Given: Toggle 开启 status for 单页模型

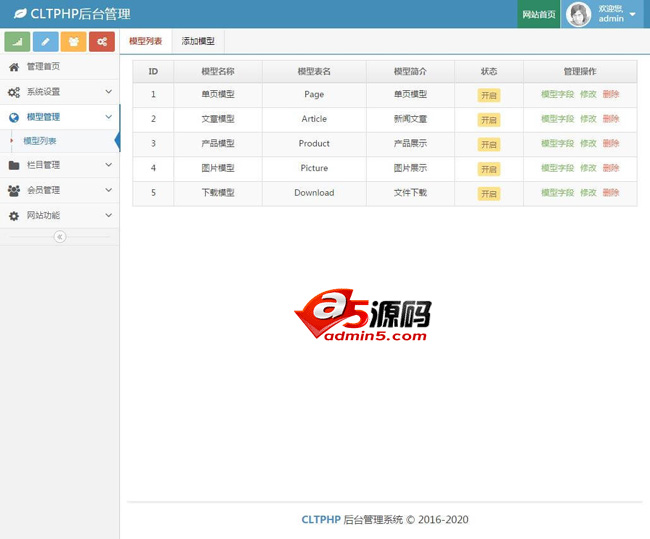Looking at the screenshot, I should (x=489, y=95).
